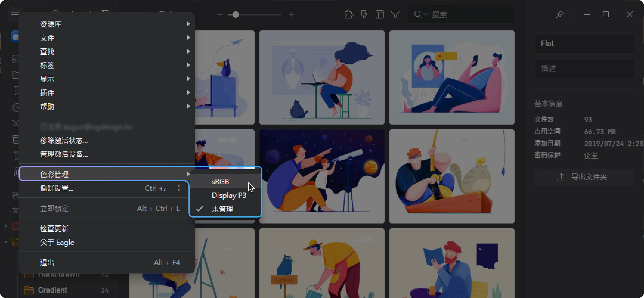Click the 设置 password protection link
Image resolution: width=644 pixels, height=298 pixels.
(591, 156)
